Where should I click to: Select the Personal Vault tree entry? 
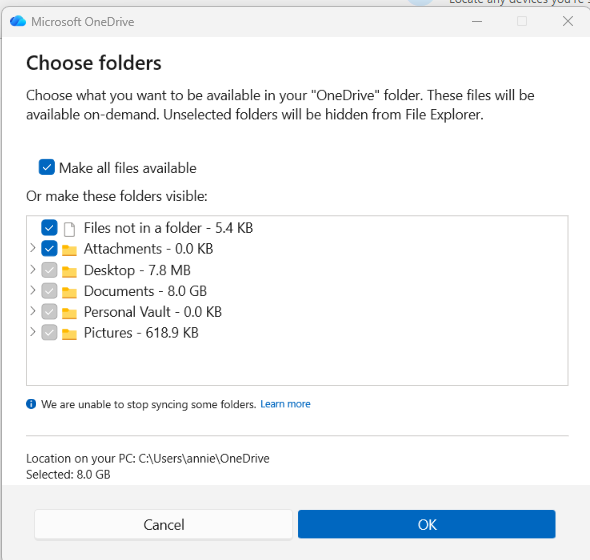pos(153,312)
